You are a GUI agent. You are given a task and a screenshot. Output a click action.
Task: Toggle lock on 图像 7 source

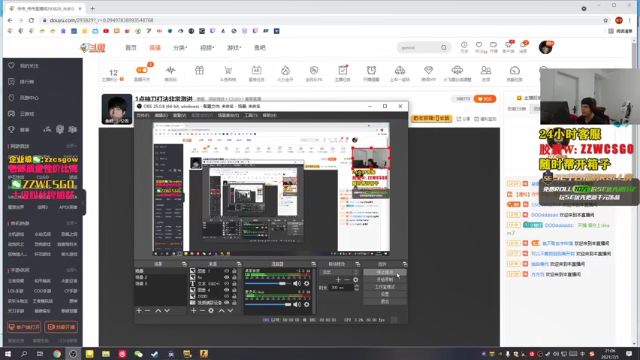point(234,271)
